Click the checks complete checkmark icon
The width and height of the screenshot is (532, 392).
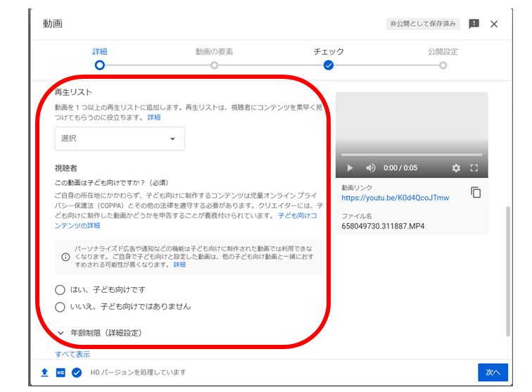click(x=77, y=373)
